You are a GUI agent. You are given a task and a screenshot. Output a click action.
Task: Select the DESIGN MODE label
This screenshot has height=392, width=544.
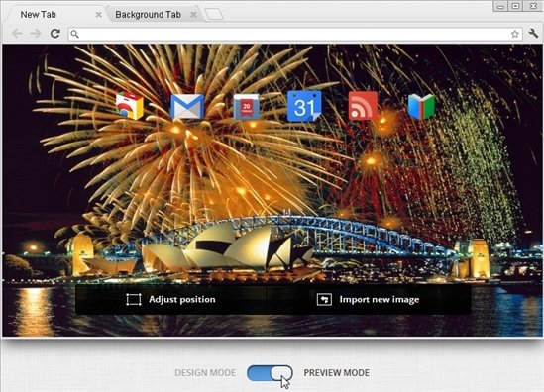[x=205, y=373]
